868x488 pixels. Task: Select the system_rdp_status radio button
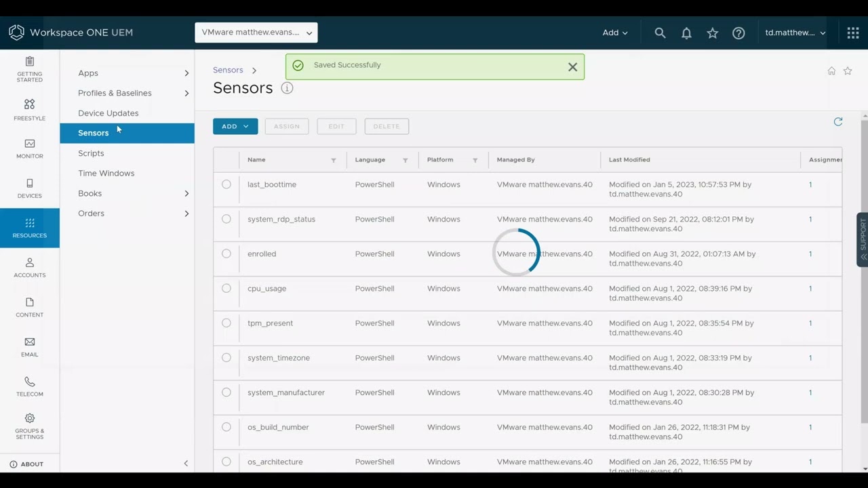(x=226, y=219)
